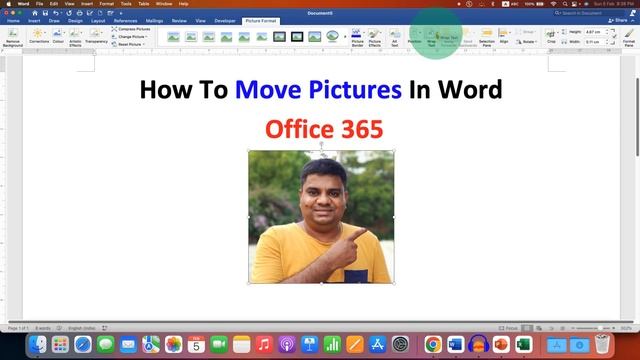Open the Format menu in menu bar

(x=107, y=4)
